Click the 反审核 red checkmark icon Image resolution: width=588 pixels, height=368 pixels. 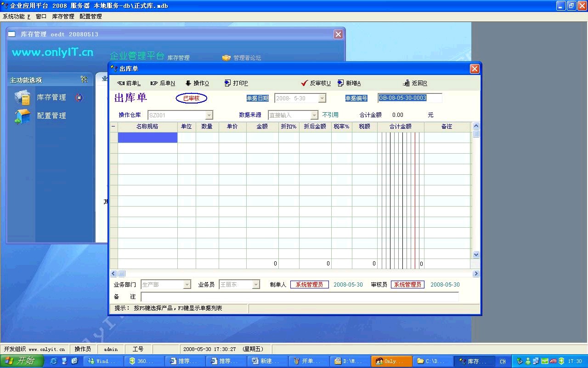point(304,83)
